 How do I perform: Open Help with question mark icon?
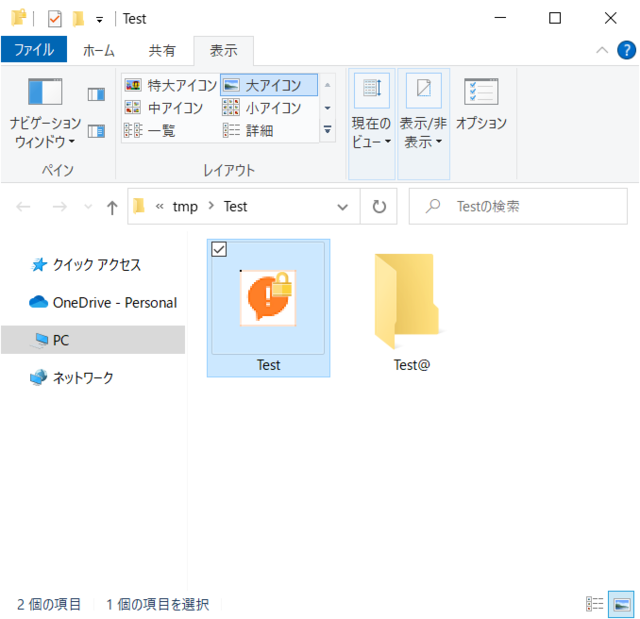pyautogui.click(x=626, y=51)
